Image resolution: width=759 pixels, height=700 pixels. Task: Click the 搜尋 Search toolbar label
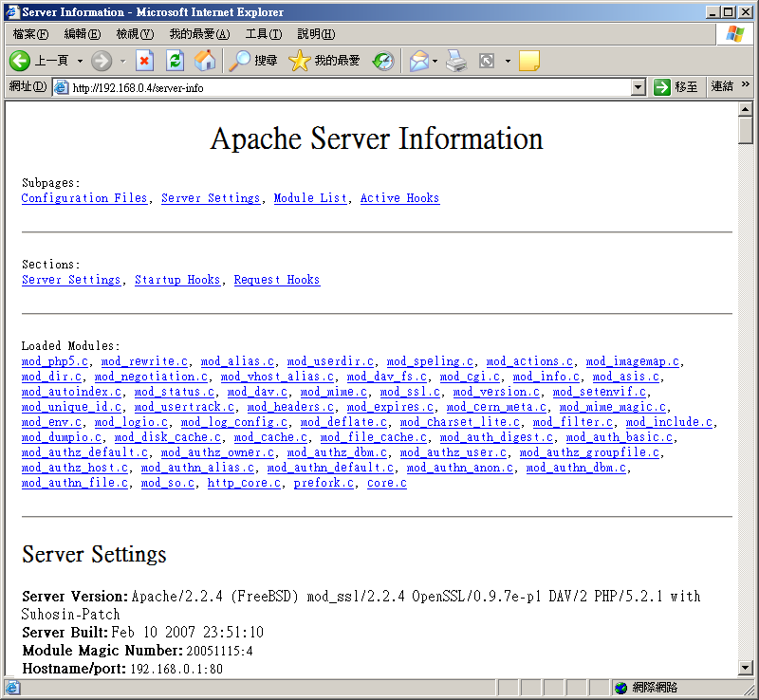(266, 61)
